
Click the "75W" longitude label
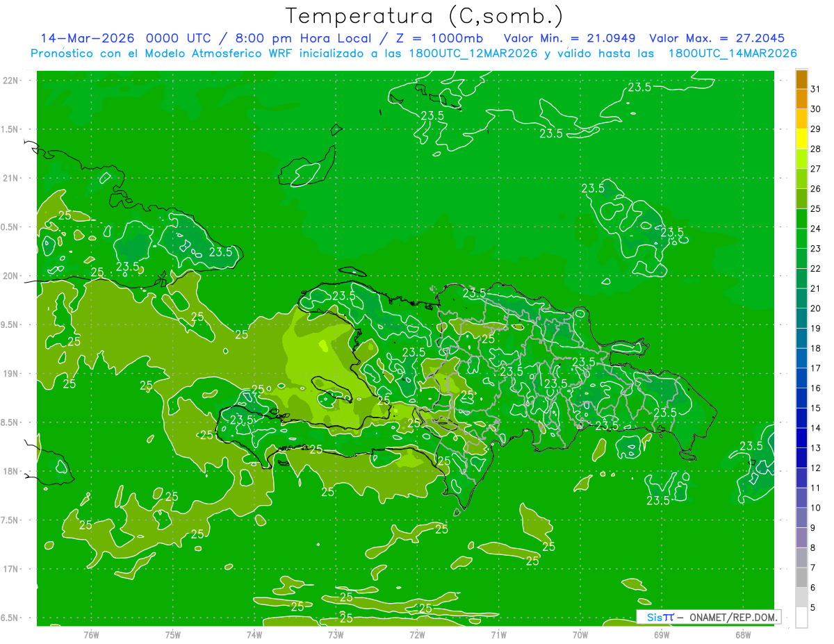172,634
